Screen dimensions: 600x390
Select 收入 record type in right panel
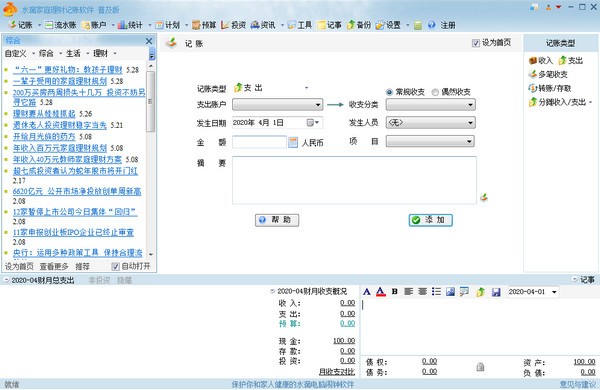(541, 60)
